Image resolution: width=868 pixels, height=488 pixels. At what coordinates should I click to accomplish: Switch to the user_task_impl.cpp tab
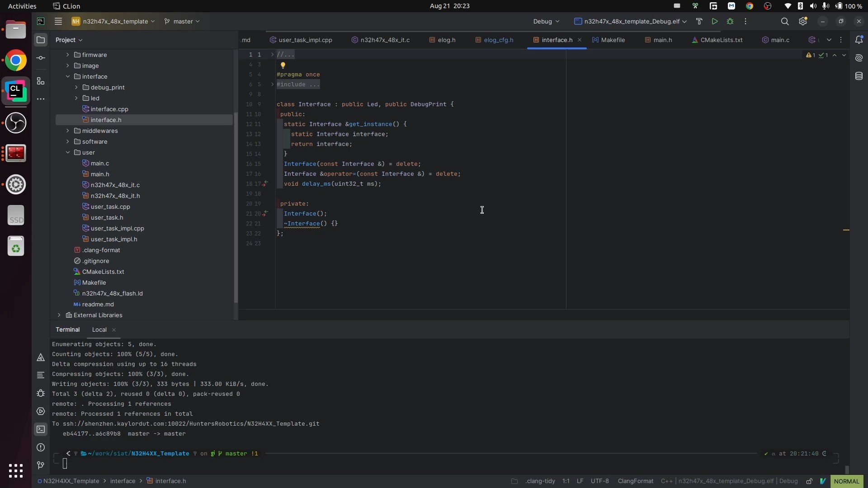(x=305, y=40)
